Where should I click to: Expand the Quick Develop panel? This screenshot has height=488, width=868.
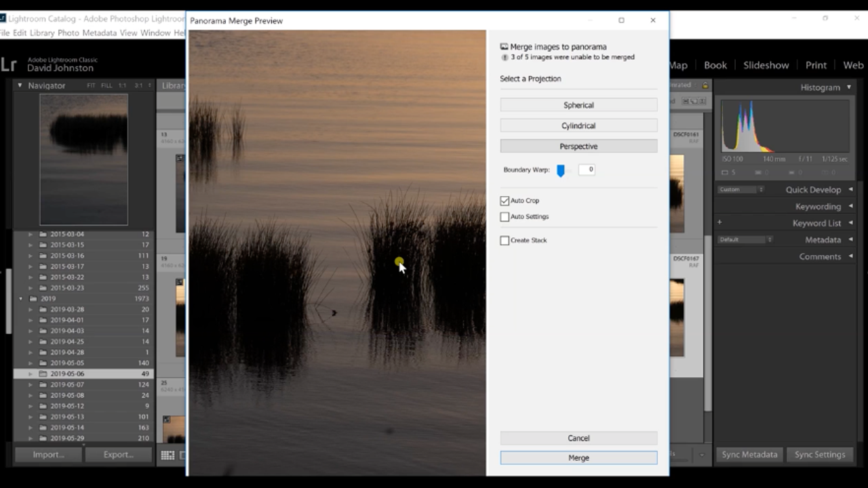tap(850, 190)
